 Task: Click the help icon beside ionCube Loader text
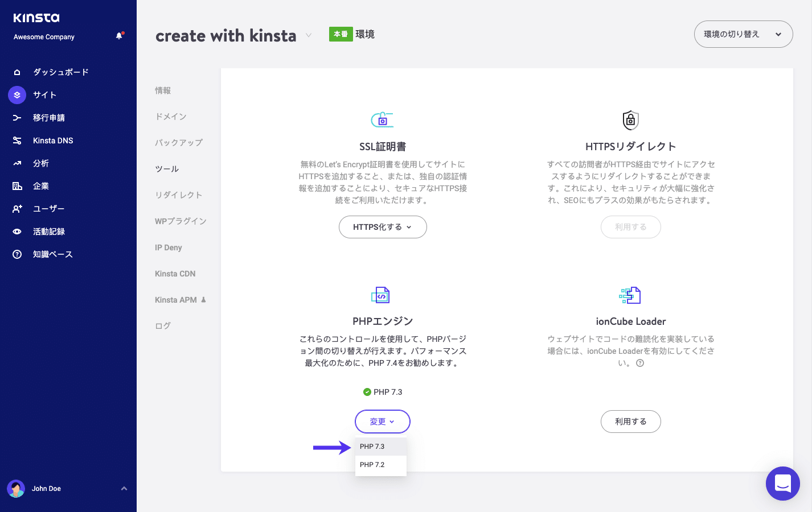point(640,362)
